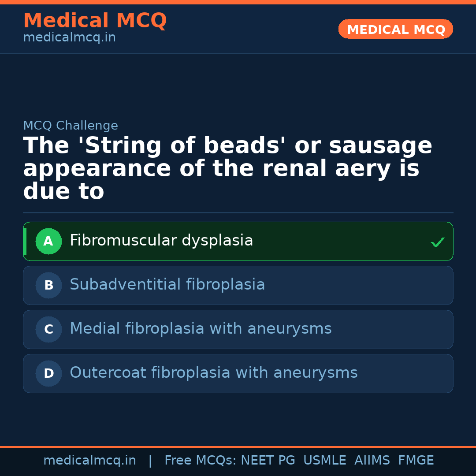Choose the Subadventitial fibroplasia option
Viewport: 476px width, 476px height.
point(167,285)
